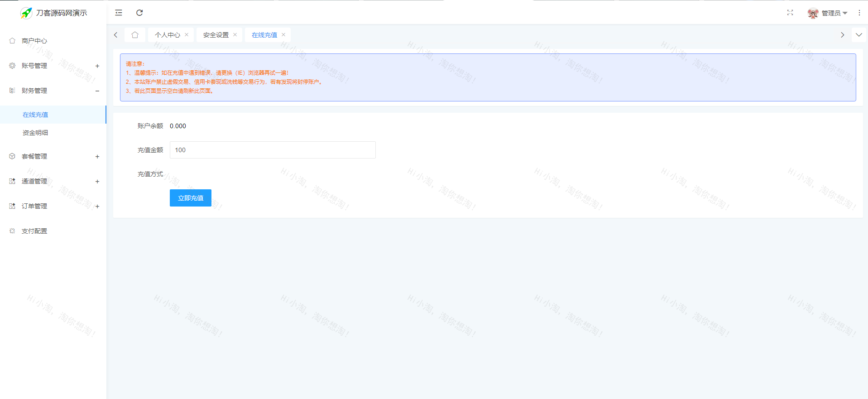Viewport: 868px width, 399px height.
Task: Enter fullscreen mode via top-right icon
Action: click(790, 13)
